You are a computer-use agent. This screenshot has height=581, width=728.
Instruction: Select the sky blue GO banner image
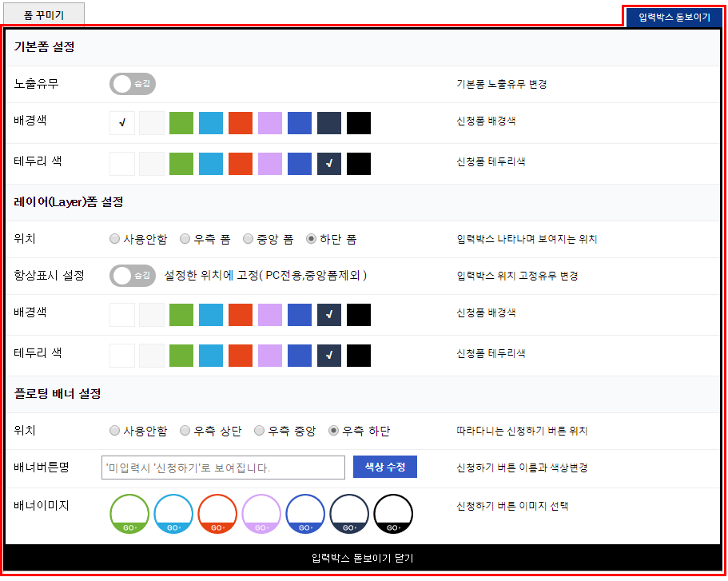coord(173,514)
